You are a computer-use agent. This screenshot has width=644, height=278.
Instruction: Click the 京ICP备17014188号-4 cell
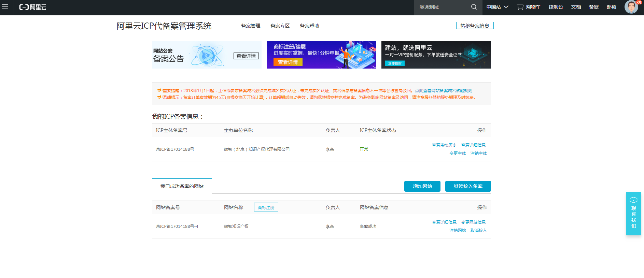tap(177, 226)
